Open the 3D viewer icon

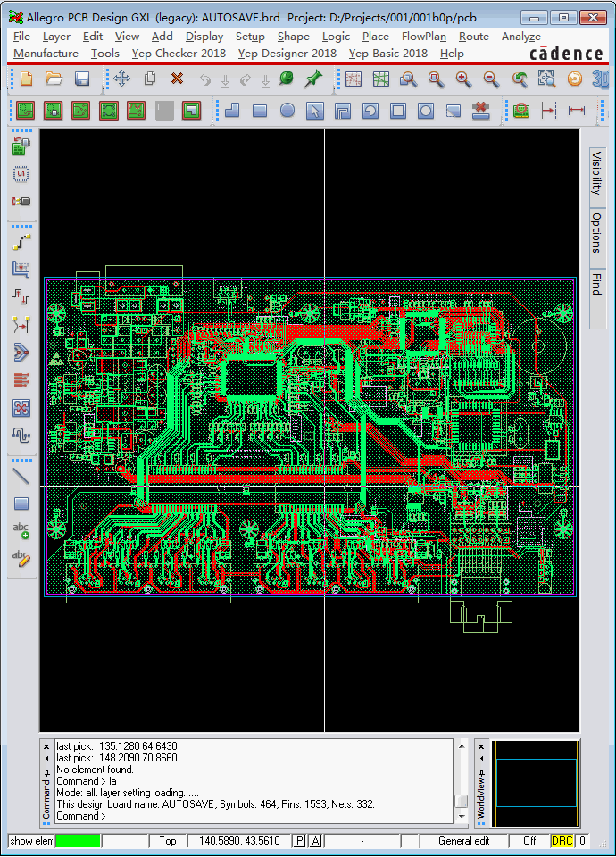(600, 79)
